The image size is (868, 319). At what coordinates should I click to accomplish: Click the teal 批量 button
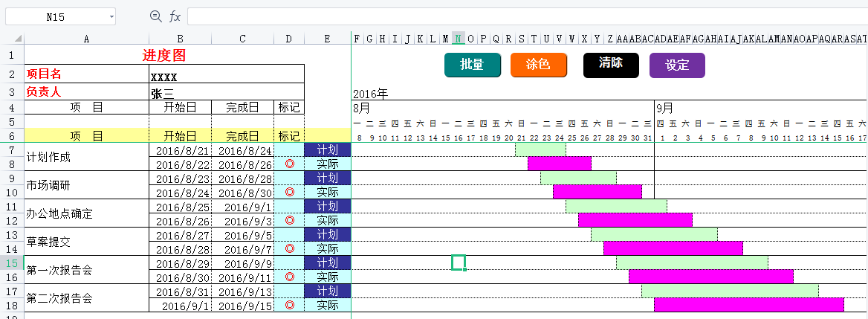(x=472, y=64)
